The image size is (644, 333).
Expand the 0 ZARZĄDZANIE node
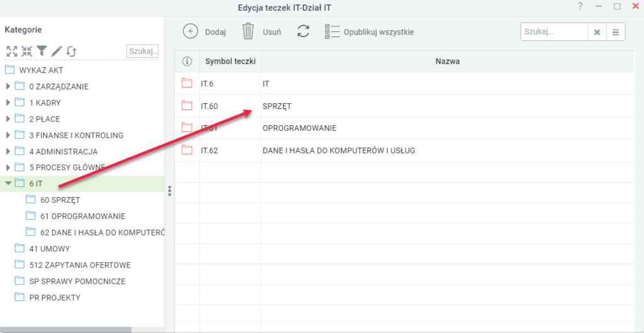8,86
